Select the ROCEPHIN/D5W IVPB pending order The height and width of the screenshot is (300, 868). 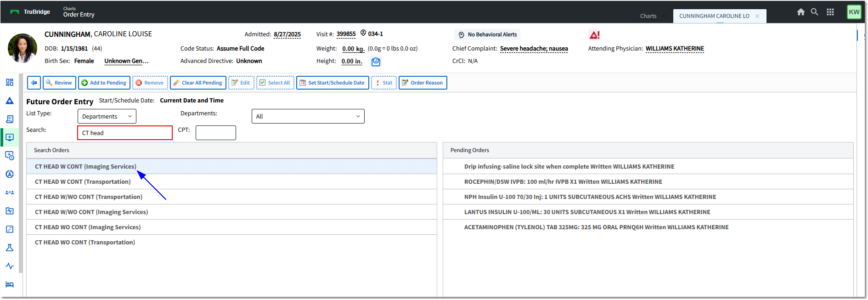tap(648, 181)
